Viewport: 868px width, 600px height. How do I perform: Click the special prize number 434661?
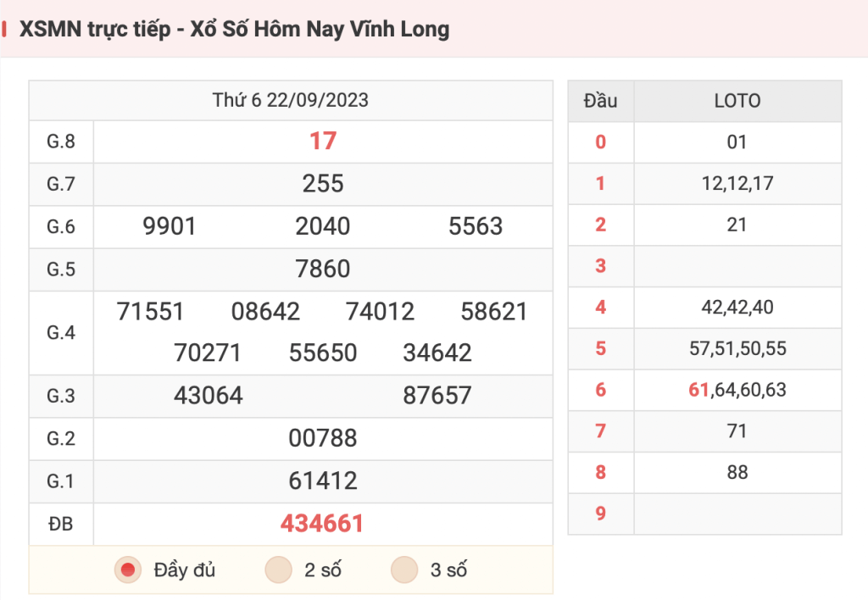[322, 524]
